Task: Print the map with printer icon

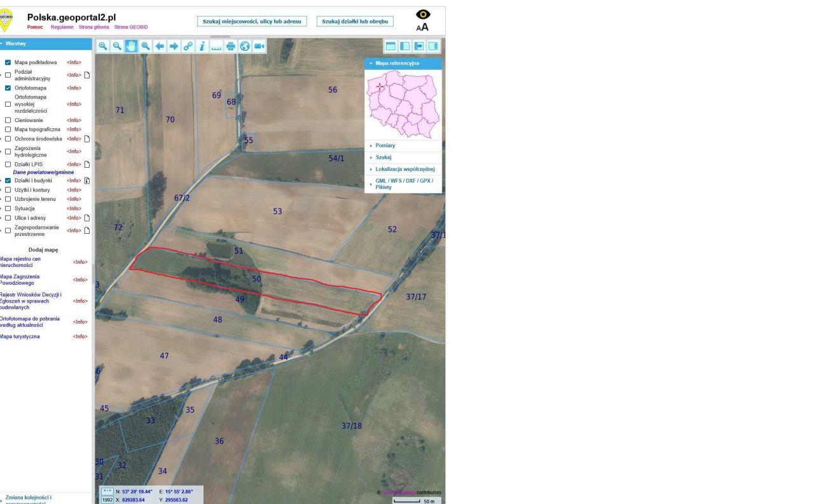Action: point(230,46)
